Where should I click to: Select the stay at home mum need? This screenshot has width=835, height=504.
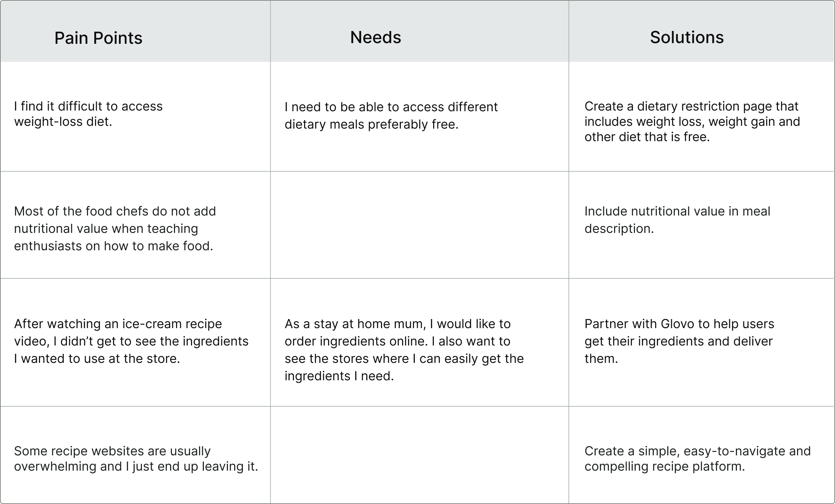point(404,350)
